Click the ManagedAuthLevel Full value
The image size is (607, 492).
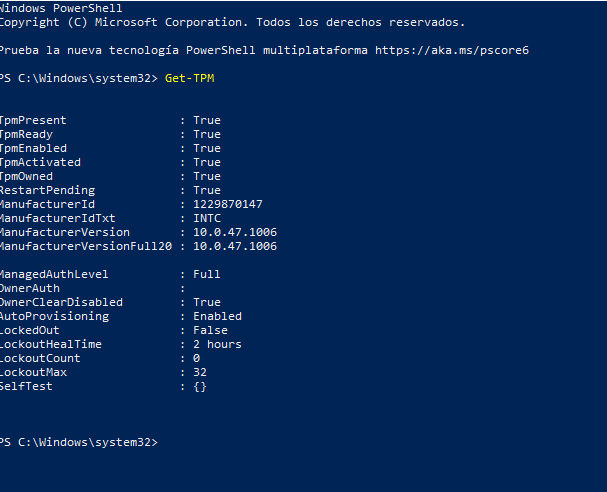[207, 274]
